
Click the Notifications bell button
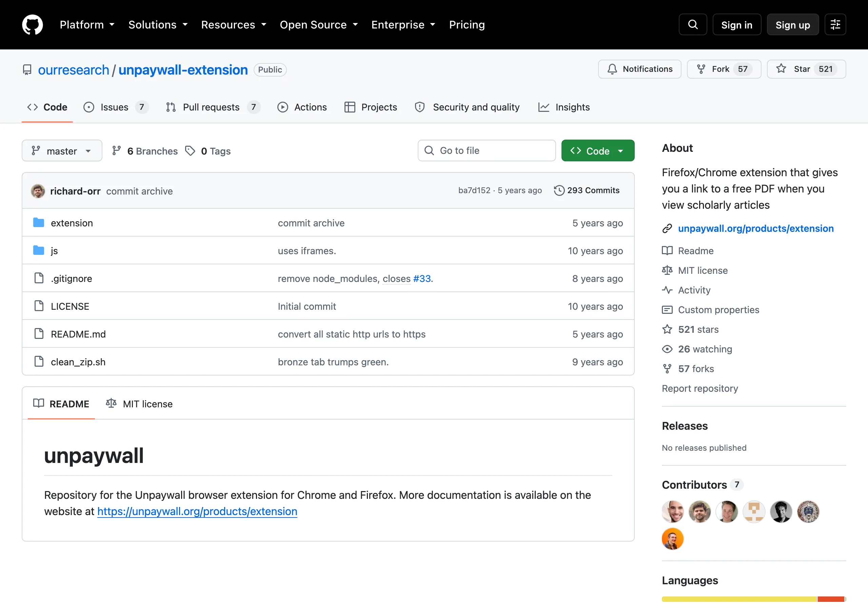click(x=640, y=69)
